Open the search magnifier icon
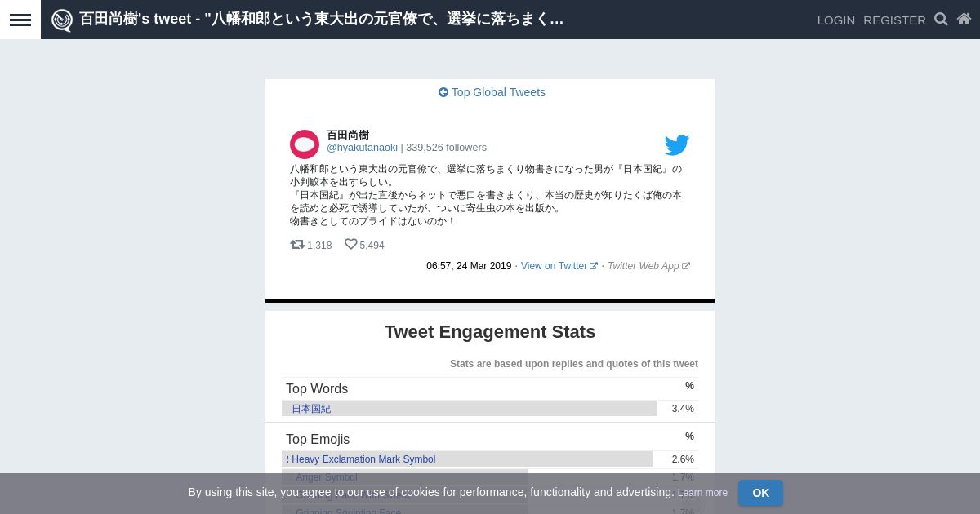Image resolution: width=980 pixels, height=514 pixels. coord(941,19)
